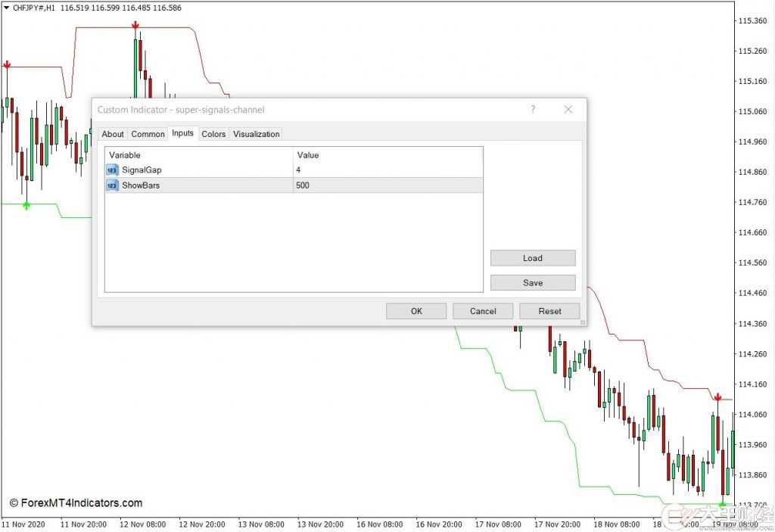The width and height of the screenshot is (775, 532).
Task: Click the green buy arrow at left
Action: coord(26,206)
